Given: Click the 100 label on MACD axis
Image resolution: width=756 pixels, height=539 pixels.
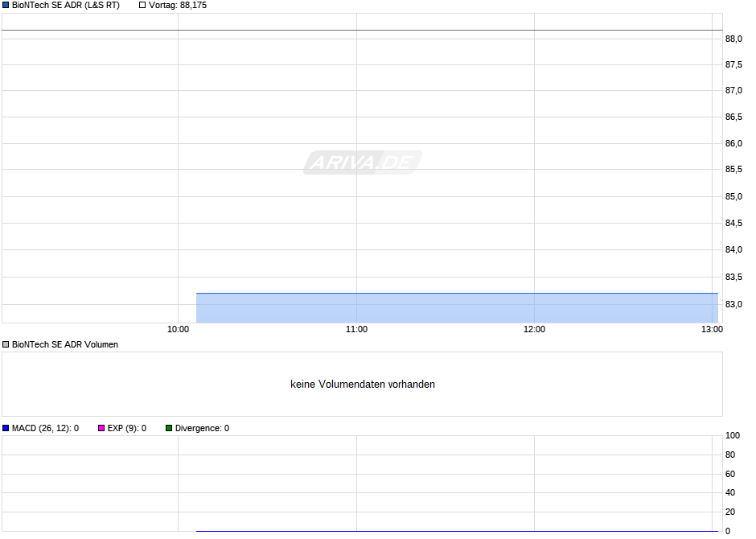Looking at the screenshot, I should [733, 435].
